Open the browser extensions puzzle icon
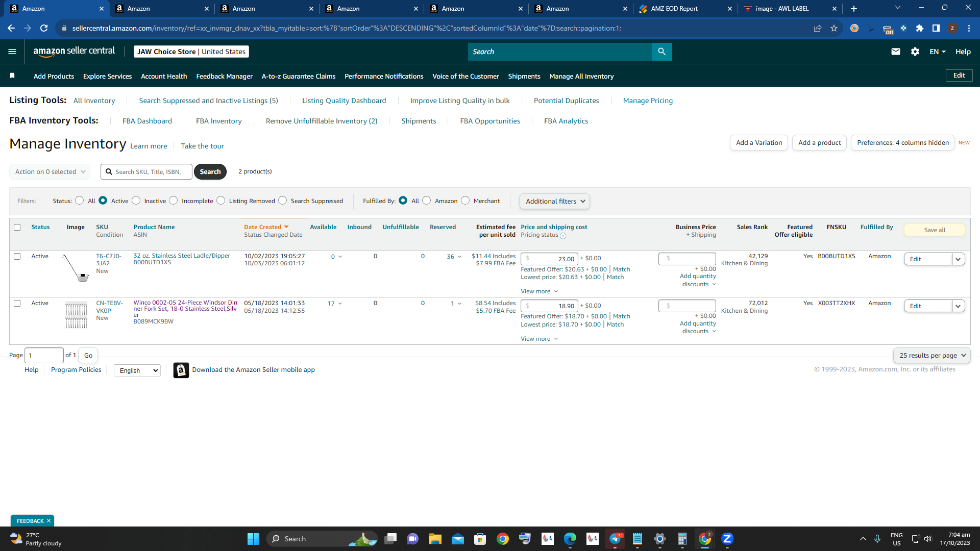 [920, 28]
